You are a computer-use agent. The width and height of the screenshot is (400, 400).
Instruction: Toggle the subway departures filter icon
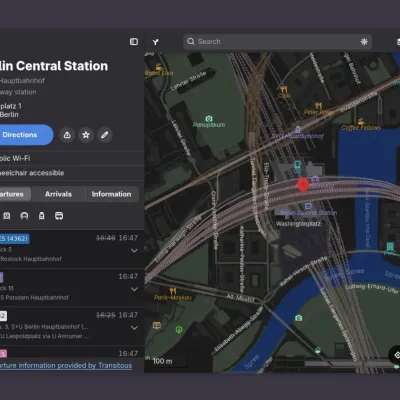[x=24, y=216]
